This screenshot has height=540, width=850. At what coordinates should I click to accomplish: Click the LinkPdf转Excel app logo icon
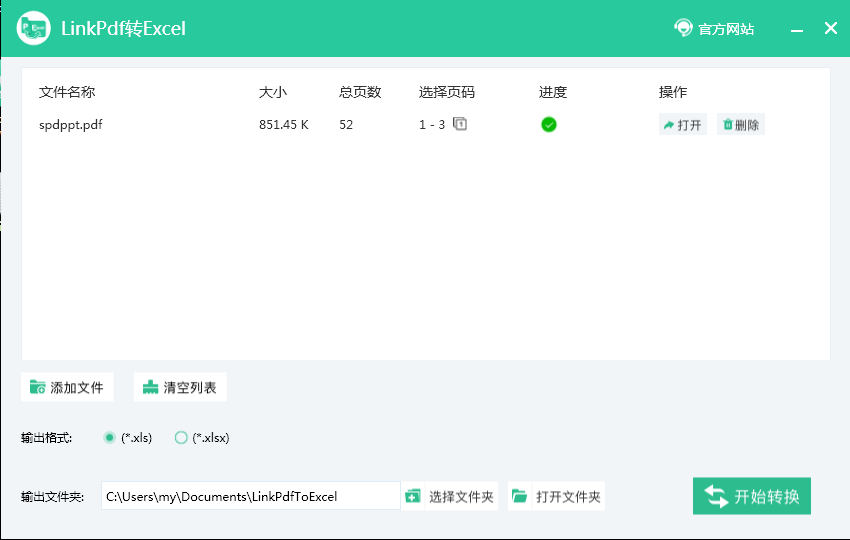[34, 28]
